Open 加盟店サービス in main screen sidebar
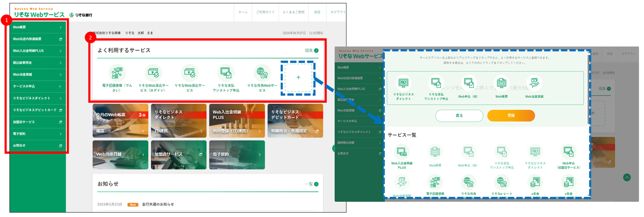 [x=38, y=122]
